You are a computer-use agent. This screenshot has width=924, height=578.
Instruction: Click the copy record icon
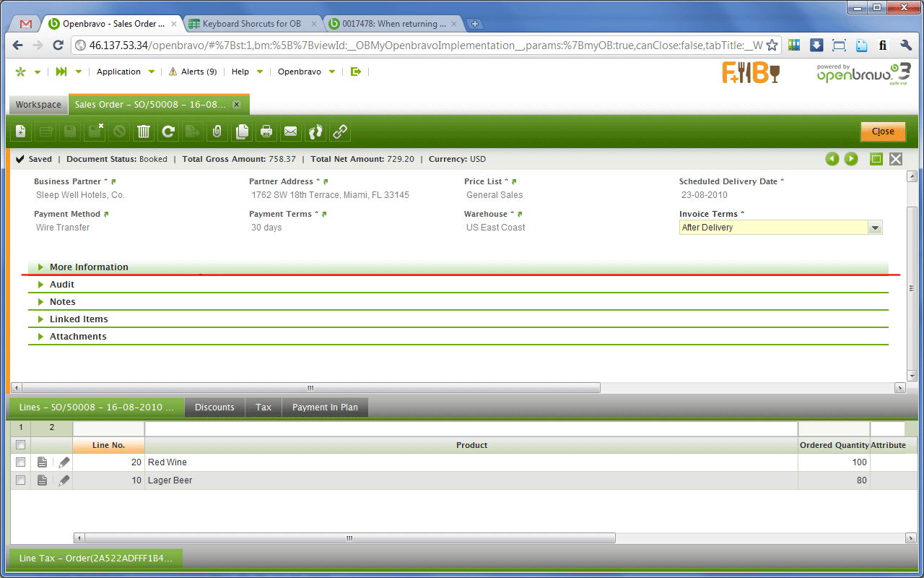click(x=242, y=131)
